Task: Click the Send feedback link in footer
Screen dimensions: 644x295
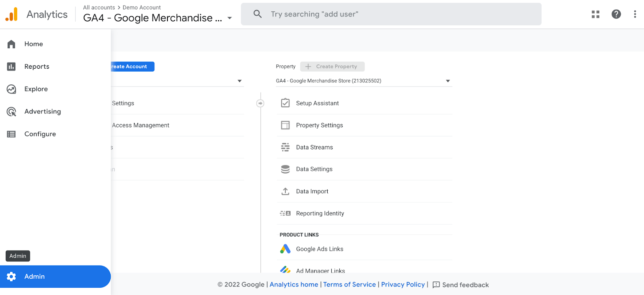Action: (x=461, y=285)
